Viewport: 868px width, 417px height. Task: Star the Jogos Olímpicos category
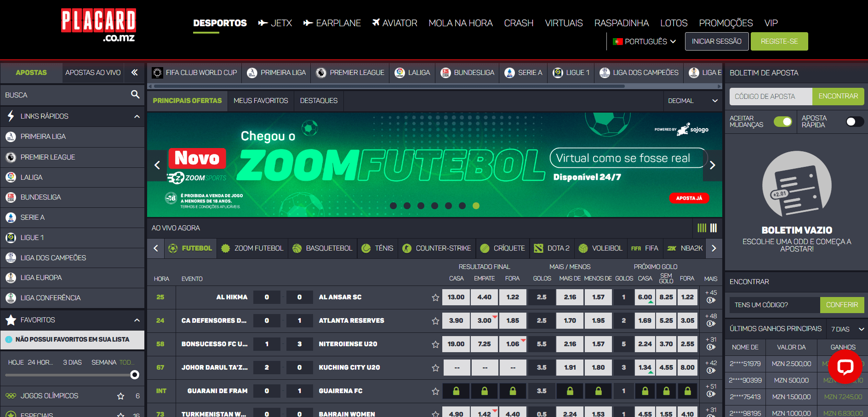[120, 396]
